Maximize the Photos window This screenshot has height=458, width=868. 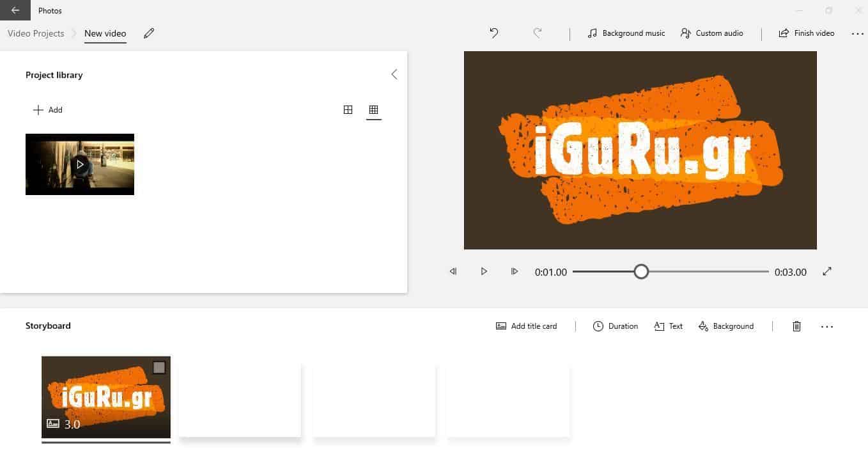(829, 10)
